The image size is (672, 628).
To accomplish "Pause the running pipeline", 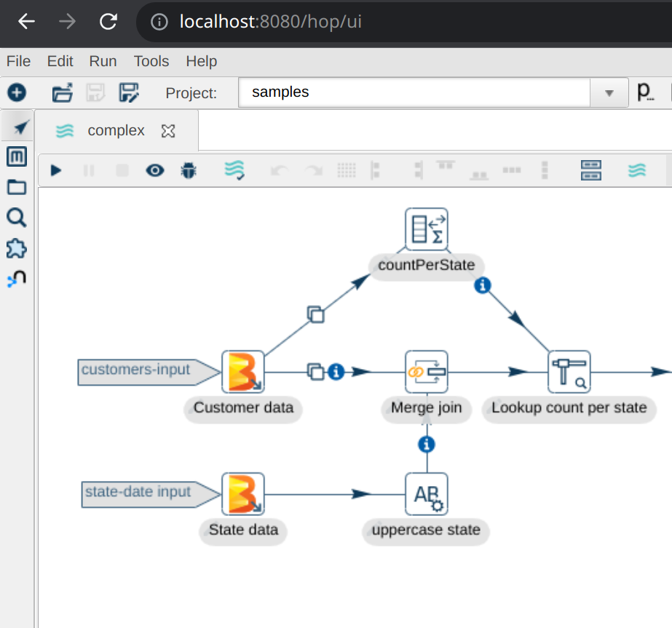I will tap(88, 170).
